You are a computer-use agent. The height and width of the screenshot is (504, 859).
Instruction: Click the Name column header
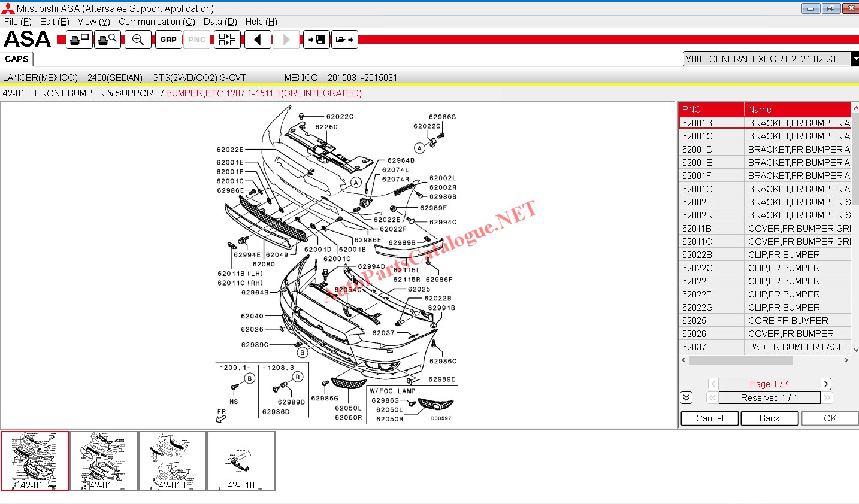(798, 110)
